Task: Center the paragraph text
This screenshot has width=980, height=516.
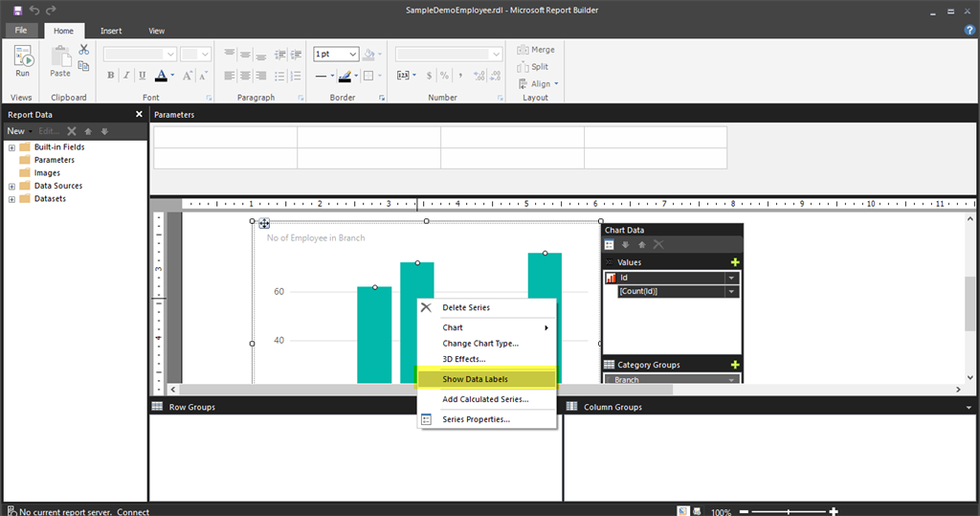Action: coord(245,76)
